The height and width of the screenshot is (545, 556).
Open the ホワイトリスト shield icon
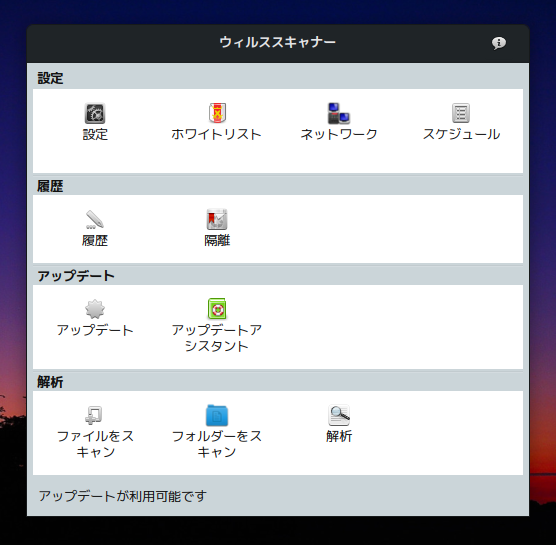click(217, 113)
